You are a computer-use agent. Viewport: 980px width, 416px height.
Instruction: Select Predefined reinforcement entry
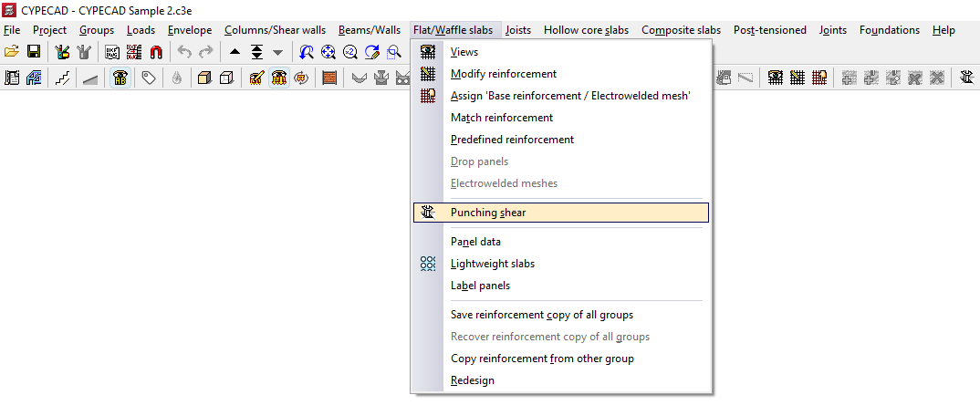[x=561, y=140]
